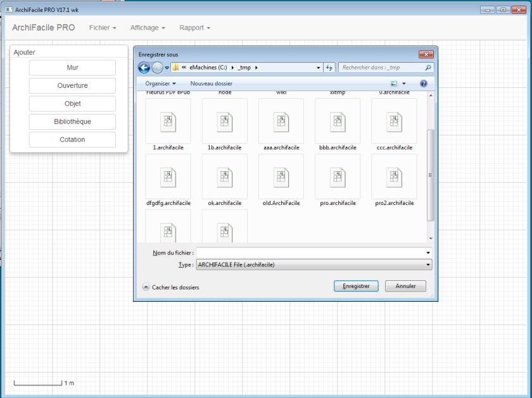
Task: Click the ArchiFacile PRO brand link
Action: [44, 27]
